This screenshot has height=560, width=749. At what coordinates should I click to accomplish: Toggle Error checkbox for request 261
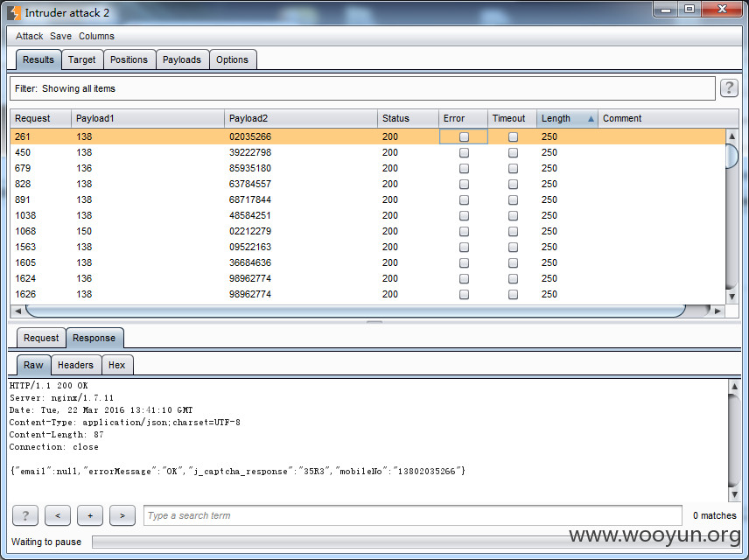point(464,136)
